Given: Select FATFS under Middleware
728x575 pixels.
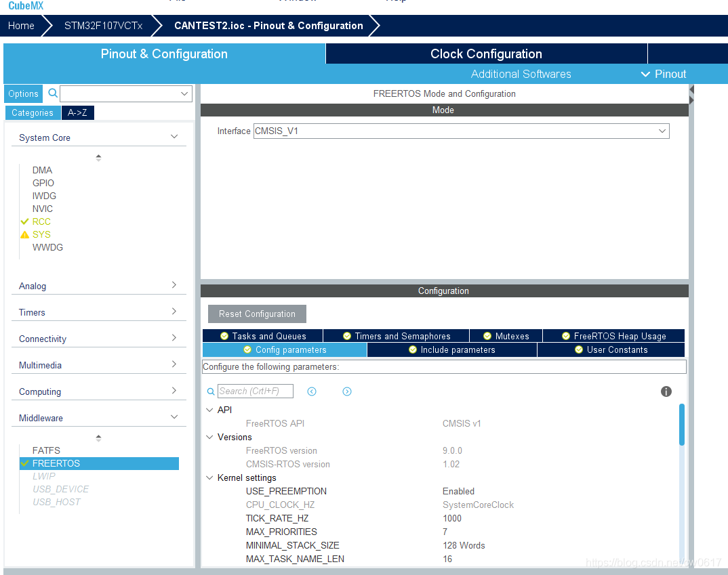Looking at the screenshot, I should tap(46, 451).
